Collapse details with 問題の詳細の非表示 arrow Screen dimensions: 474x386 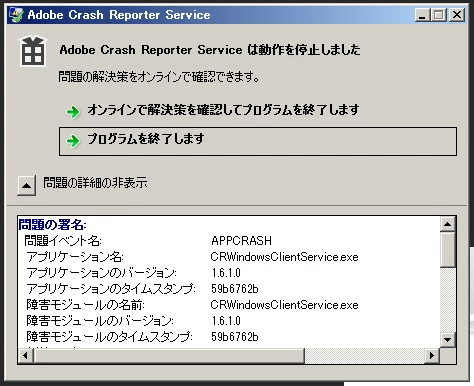coord(27,185)
